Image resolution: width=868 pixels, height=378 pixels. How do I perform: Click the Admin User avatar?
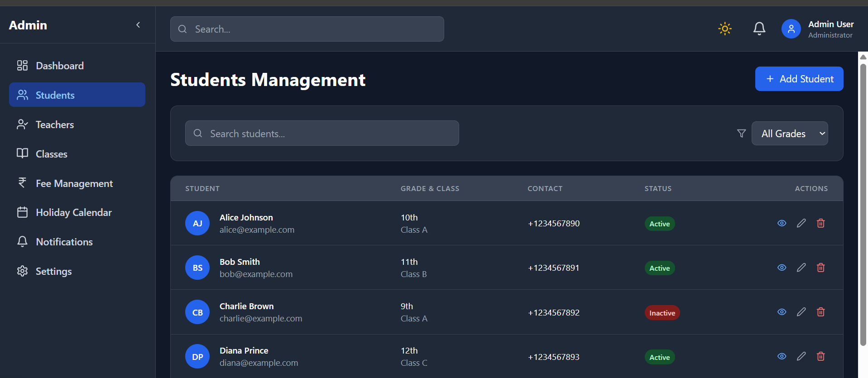(x=791, y=29)
